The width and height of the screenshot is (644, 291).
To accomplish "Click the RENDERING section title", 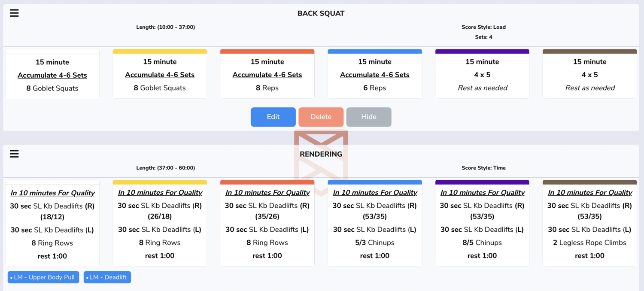I will (321, 154).
